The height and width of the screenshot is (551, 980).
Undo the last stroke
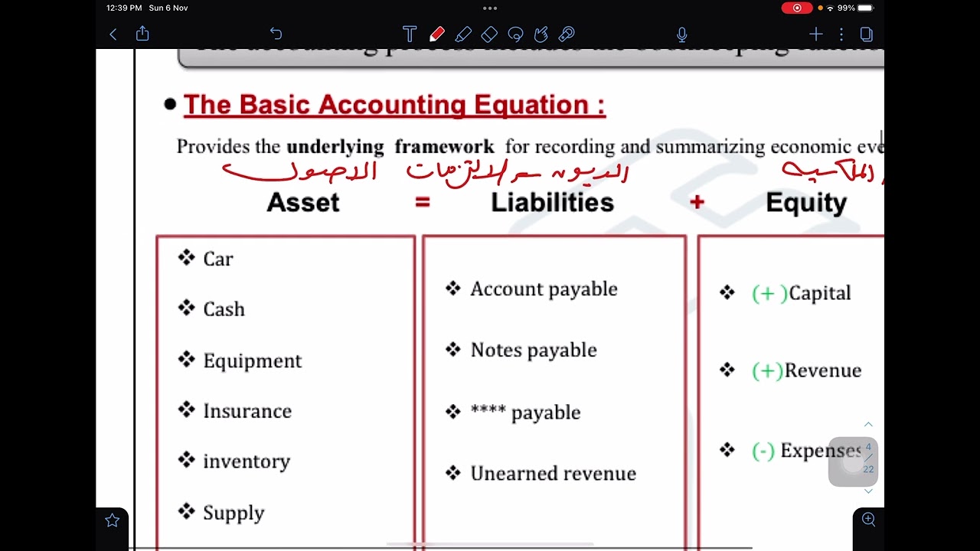click(276, 34)
